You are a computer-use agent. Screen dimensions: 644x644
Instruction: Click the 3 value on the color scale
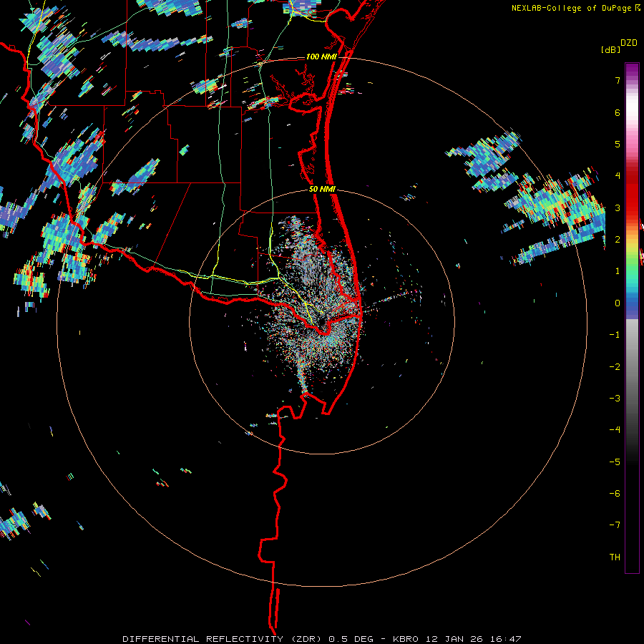[x=618, y=208]
